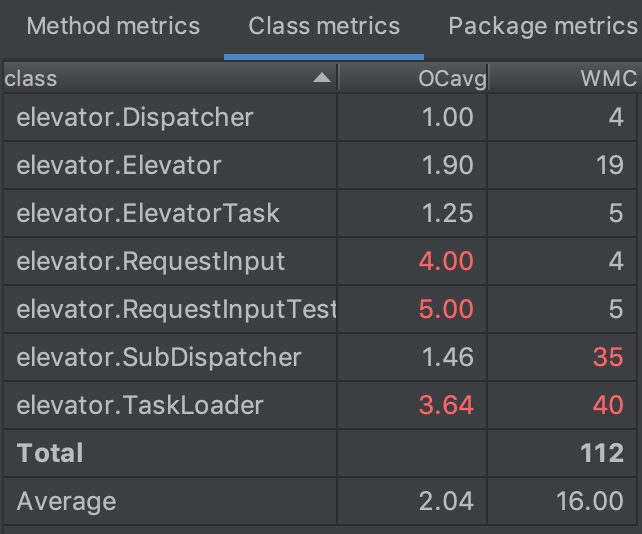
Task: Select the Average summary row
Action: (66, 501)
